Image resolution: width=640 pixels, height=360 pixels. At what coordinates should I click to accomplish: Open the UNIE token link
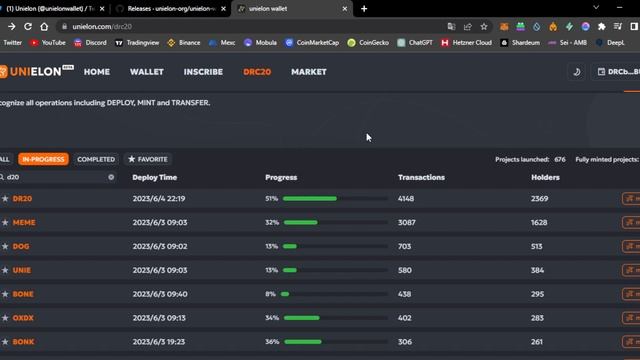click(22, 270)
